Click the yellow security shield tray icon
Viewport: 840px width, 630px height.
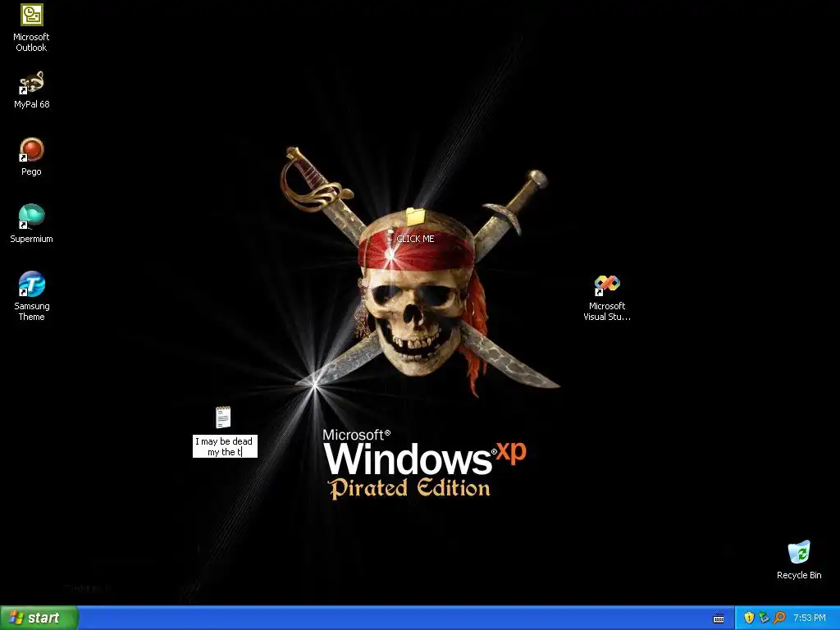point(749,618)
